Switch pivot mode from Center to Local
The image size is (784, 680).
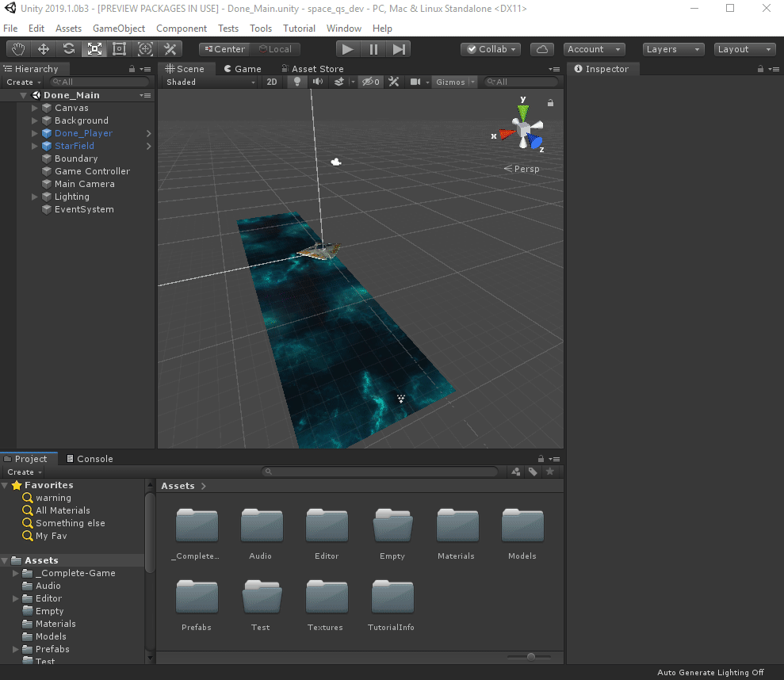click(277, 48)
